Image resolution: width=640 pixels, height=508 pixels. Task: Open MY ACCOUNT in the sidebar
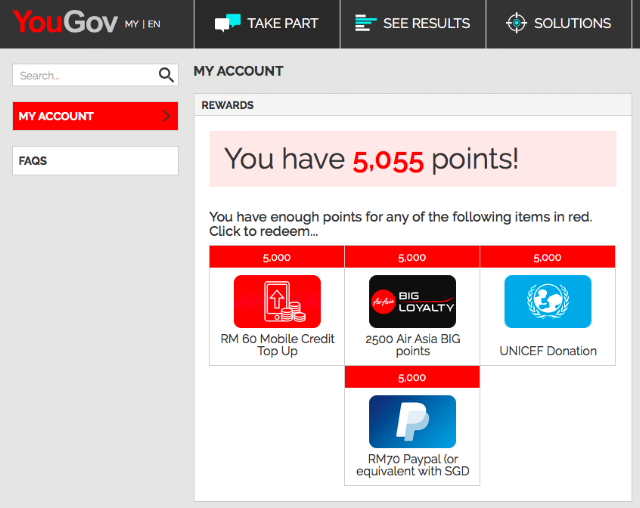click(95, 116)
